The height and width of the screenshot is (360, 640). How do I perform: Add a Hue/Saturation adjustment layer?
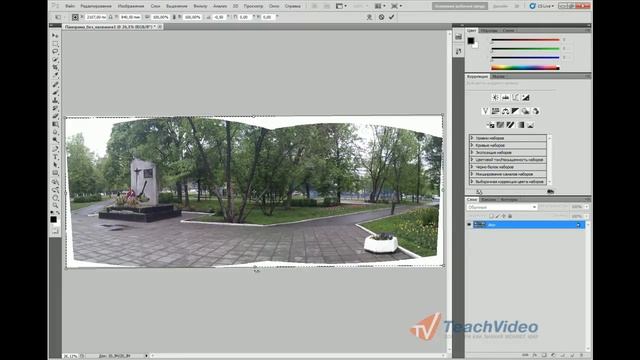[x=496, y=111]
